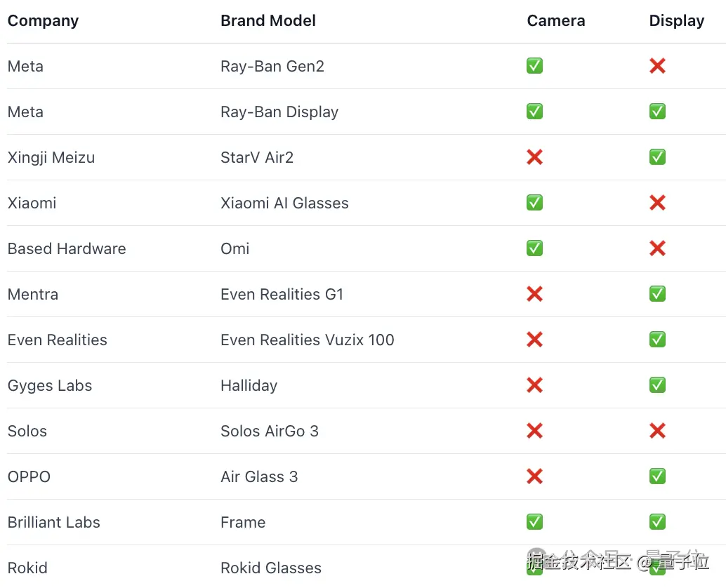Viewport: 726px width, 588px height.
Task: Select the Display checkmark for Ray-Ban Display
Action: (x=657, y=112)
